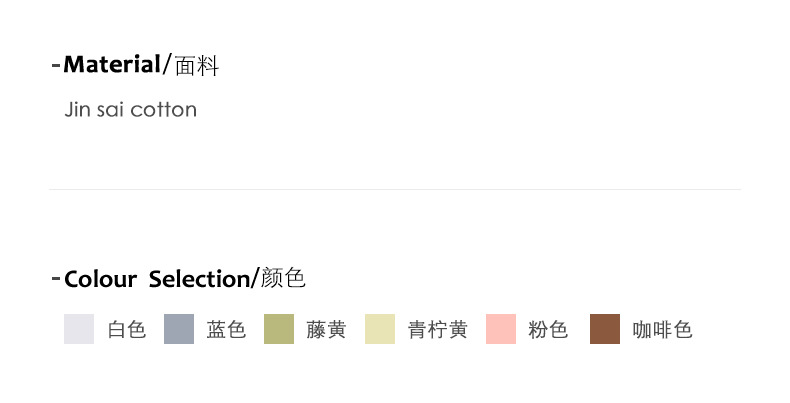Click the 粉色 colour label
This screenshot has height=403, width=790.
coord(548,330)
